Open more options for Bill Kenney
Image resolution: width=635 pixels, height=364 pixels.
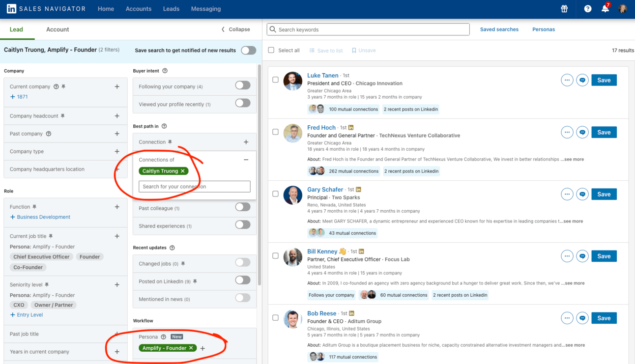point(567,256)
